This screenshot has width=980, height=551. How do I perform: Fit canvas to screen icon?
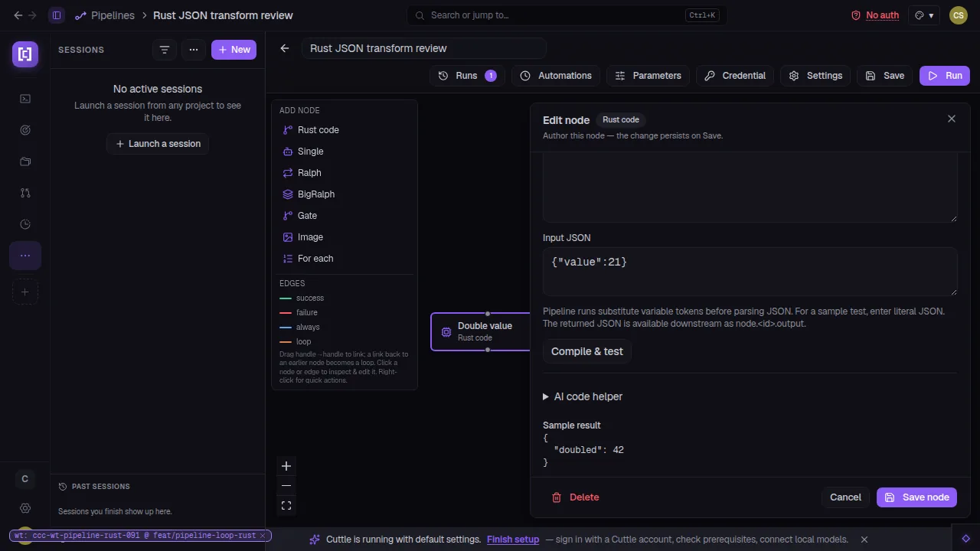pyautogui.click(x=286, y=506)
